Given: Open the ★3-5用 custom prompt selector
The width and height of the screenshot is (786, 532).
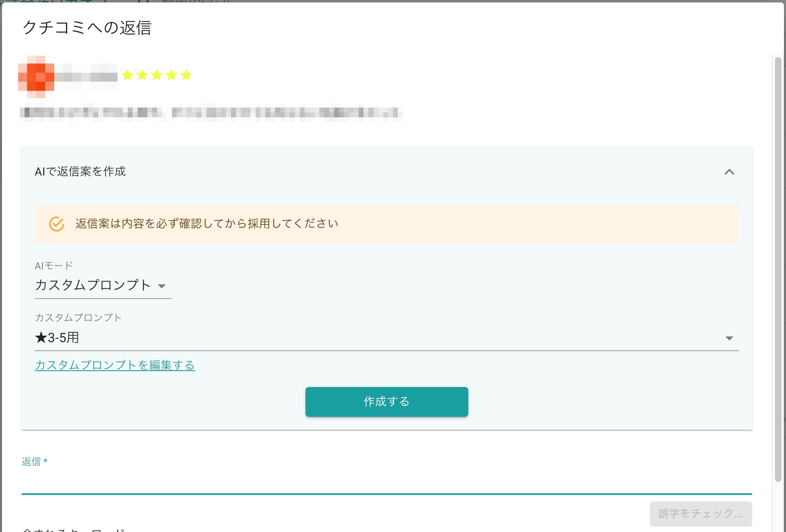Looking at the screenshot, I should tap(386, 338).
